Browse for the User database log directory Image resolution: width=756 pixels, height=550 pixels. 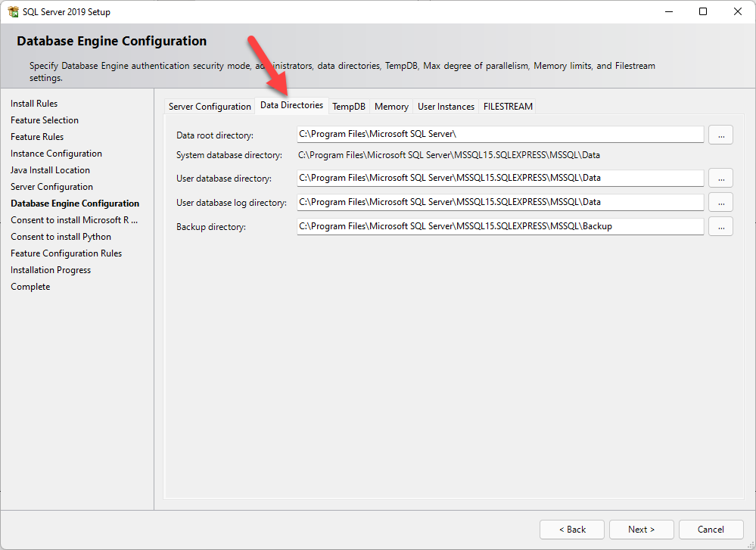[x=720, y=203]
